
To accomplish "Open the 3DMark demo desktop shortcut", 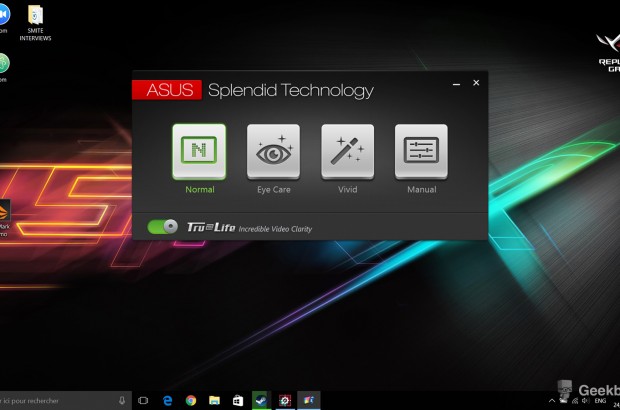I will [4, 215].
